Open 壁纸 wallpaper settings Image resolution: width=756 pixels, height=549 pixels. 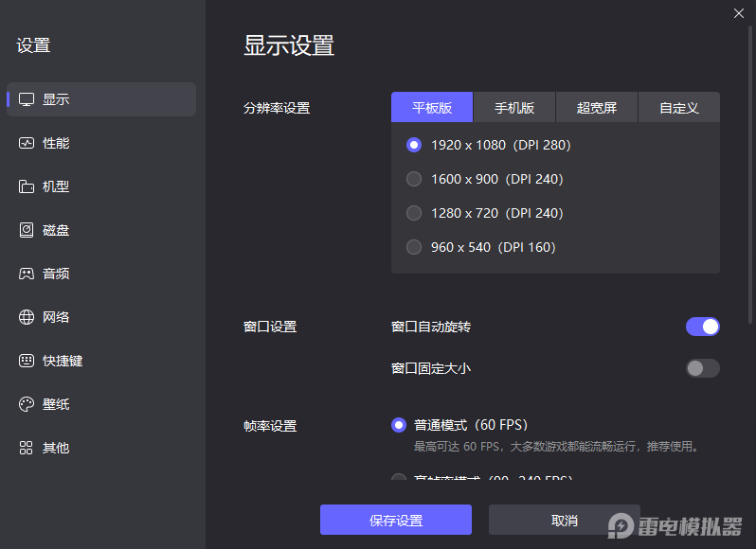click(x=101, y=404)
